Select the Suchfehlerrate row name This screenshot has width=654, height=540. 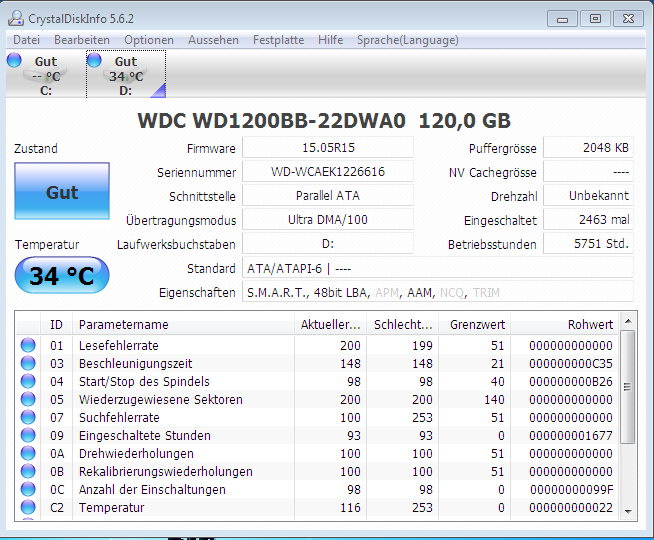119,417
